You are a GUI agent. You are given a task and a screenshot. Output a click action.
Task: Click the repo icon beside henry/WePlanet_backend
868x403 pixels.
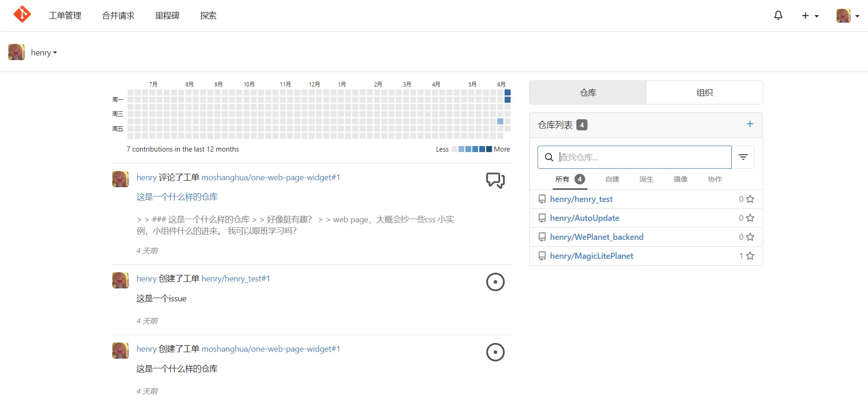(542, 237)
